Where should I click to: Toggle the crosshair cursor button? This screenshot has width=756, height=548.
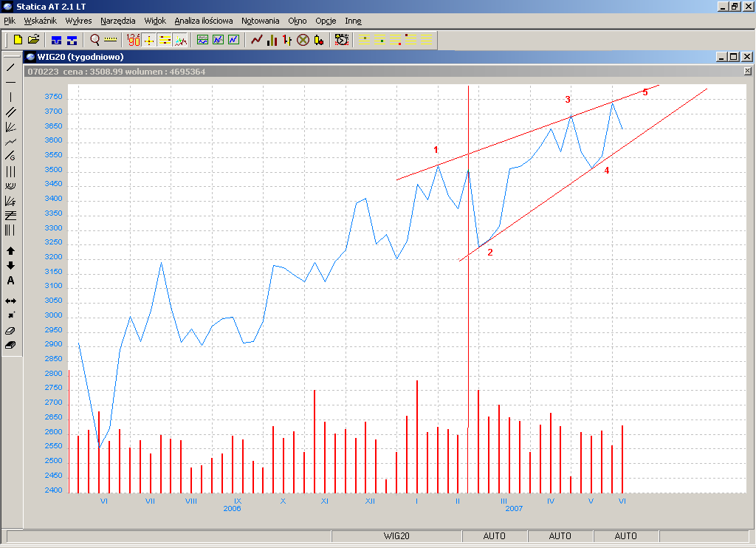(x=149, y=40)
